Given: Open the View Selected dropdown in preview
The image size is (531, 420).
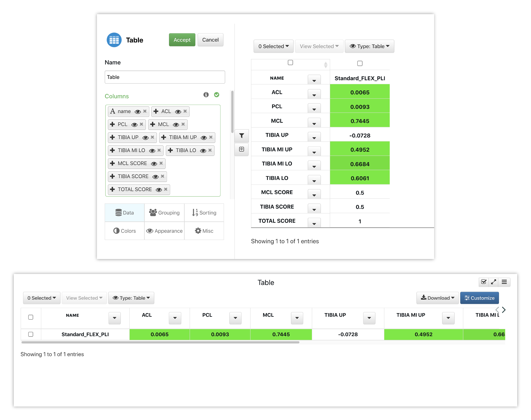Looking at the screenshot, I should (319, 46).
